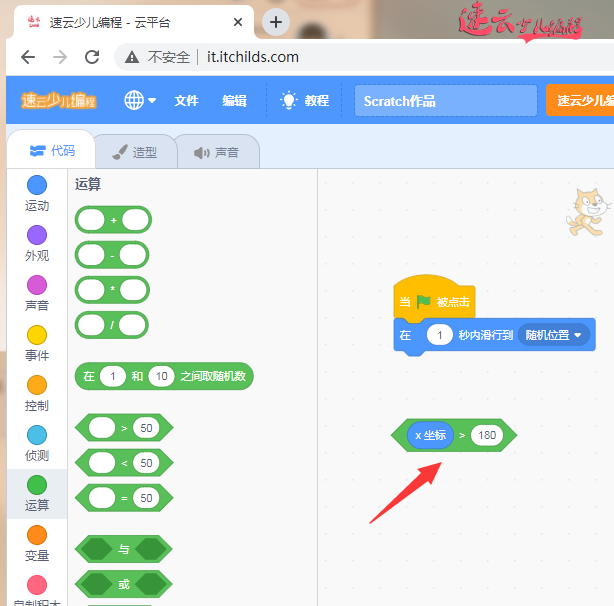Pick the multiplication * operator block
This screenshot has height=606, width=614.
click(x=112, y=290)
